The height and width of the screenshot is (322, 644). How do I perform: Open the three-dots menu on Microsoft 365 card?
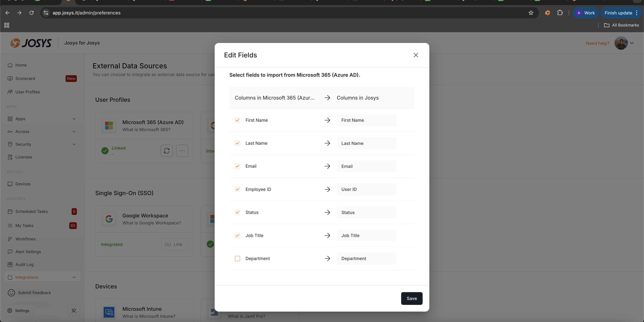182,151
